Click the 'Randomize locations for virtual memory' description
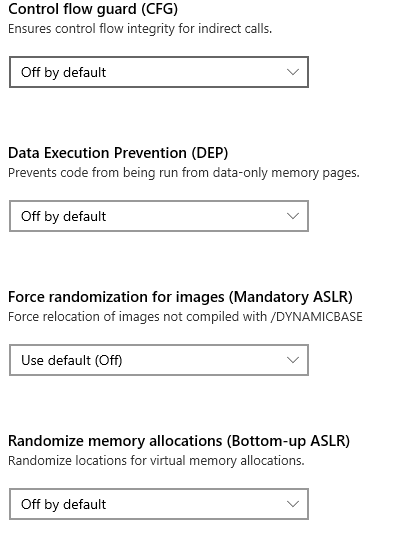This screenshot has width=404, height=537. [156, 461]
